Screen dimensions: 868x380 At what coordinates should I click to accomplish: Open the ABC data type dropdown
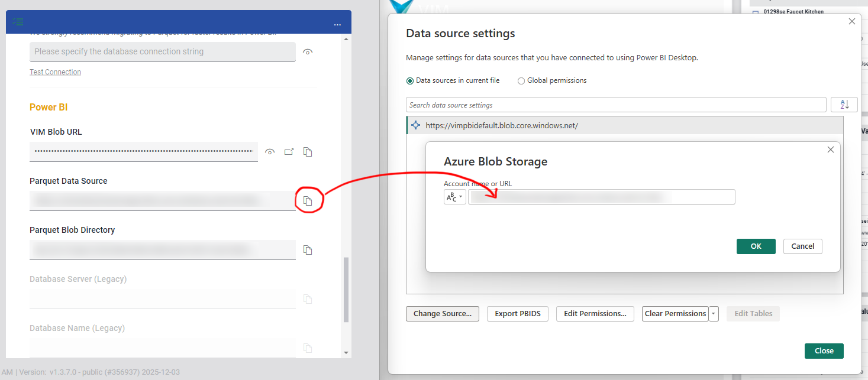coord(454,197)
